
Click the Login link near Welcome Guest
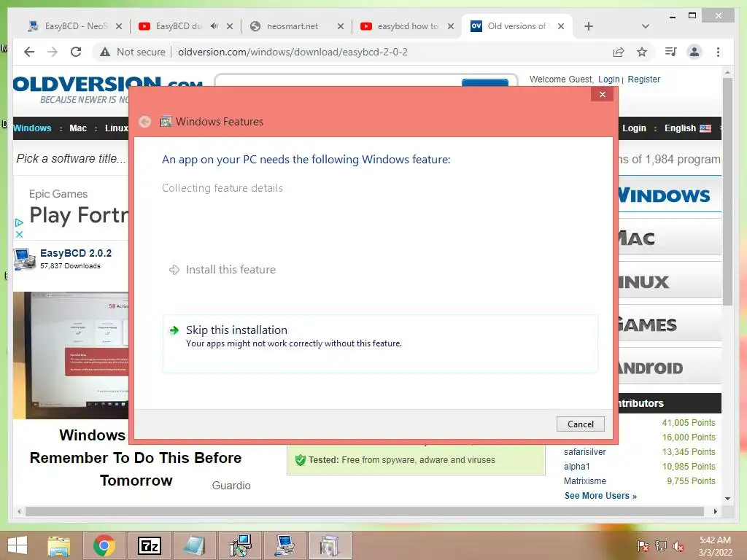pyautogui.click(x=608, y=79)
